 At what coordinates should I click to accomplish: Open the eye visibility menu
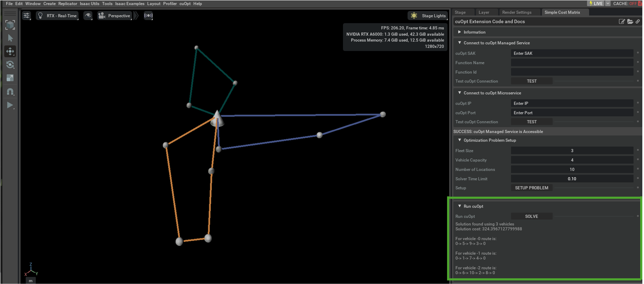[88, 16]
